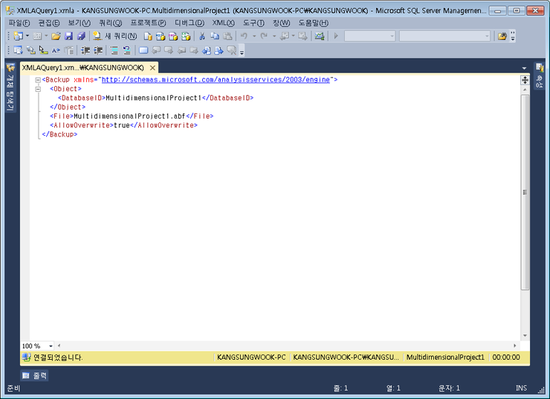Click the Next Bookmark in Folder blue arrow icon

(x=219, y=50)
